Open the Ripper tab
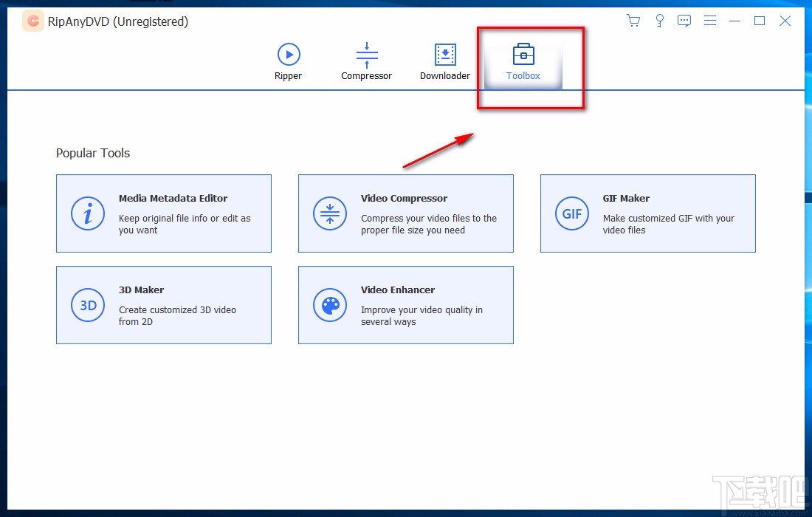812x517 pixels. [x=289, y=61]
